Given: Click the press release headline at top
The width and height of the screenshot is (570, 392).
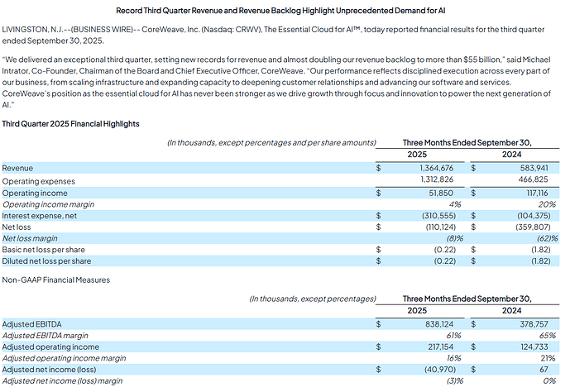Looking at the screenshot, I should click(285, 8).
